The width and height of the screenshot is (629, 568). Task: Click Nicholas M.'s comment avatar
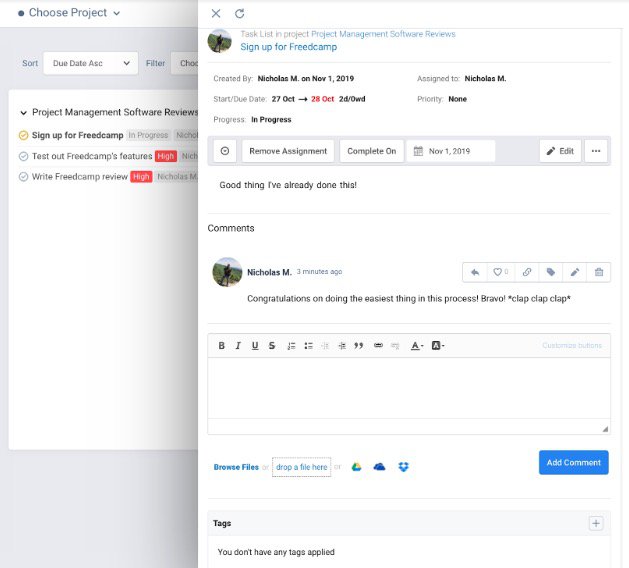pyautogui.click(x=227, y=272)
